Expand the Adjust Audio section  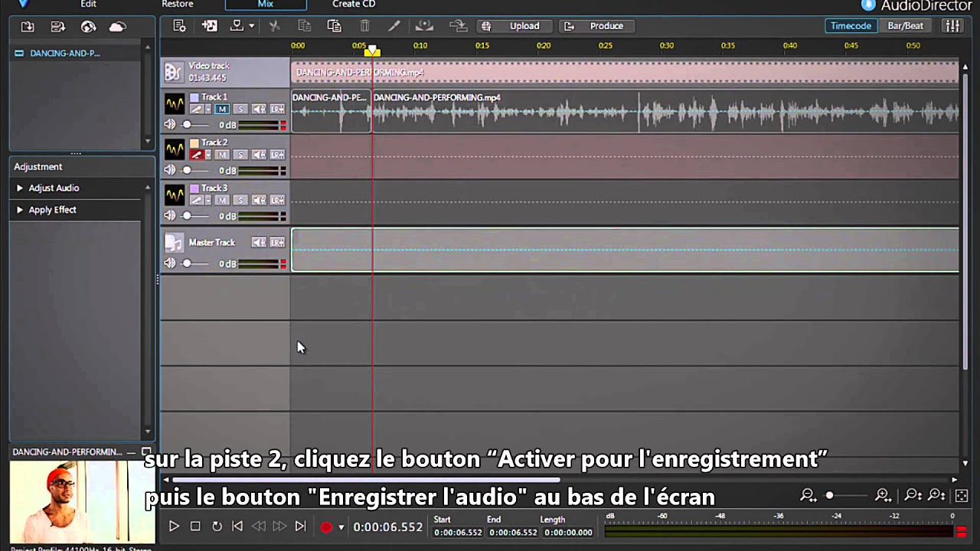(20, 187)
